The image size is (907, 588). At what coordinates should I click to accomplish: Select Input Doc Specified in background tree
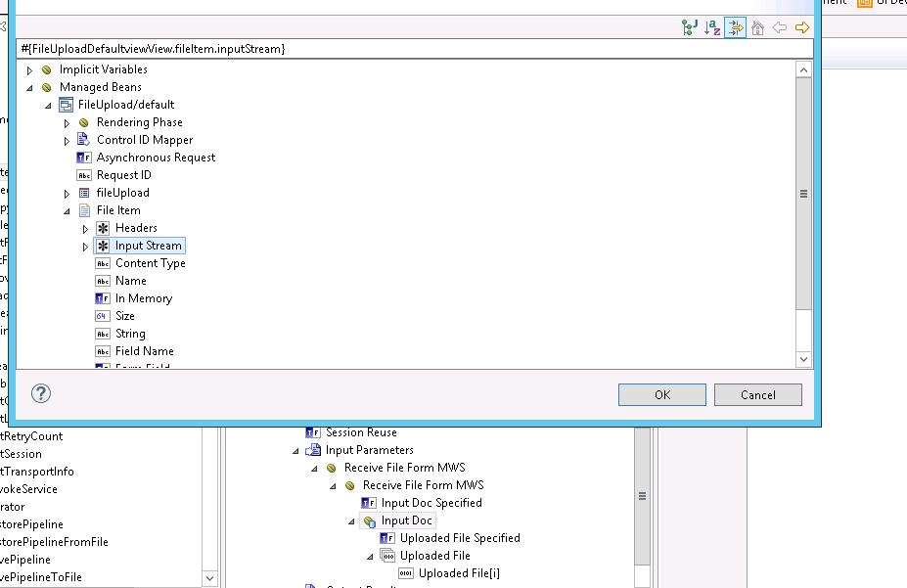pos(431,503)
